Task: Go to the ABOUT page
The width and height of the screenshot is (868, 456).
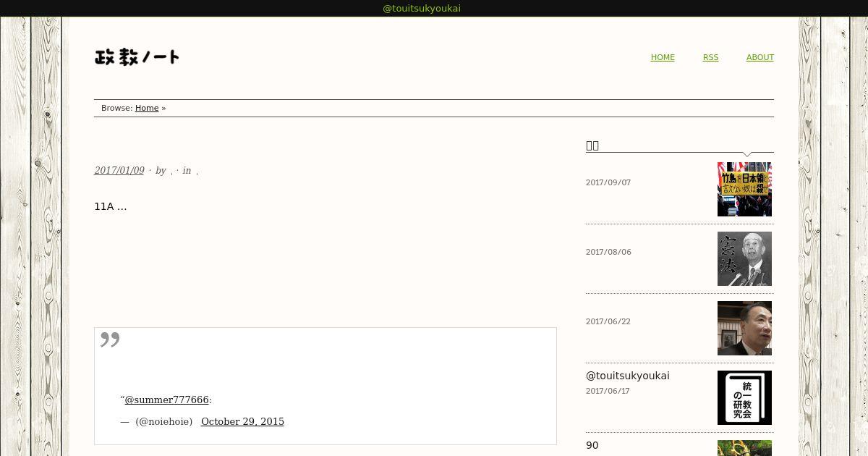Action: coord(759,57)
